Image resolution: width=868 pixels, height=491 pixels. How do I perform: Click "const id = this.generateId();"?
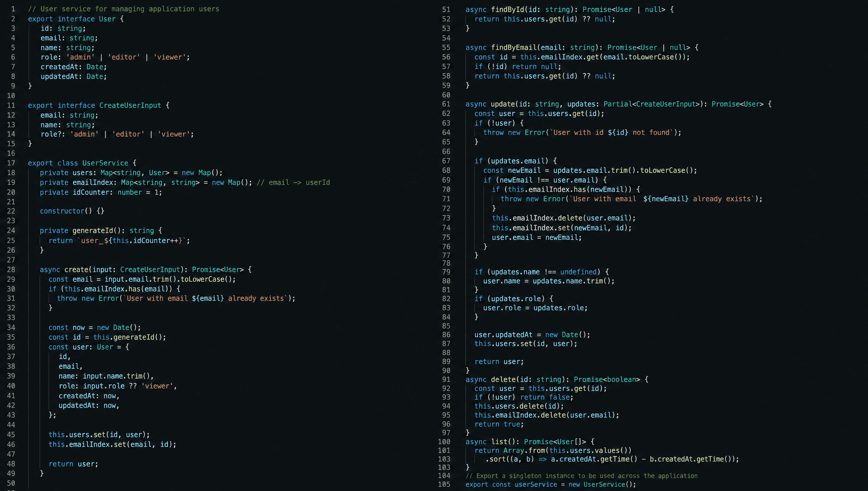pos(107,337)
